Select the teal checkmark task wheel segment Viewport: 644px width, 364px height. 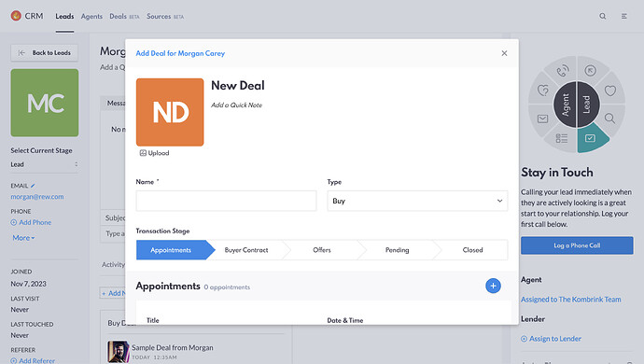click(x=591, y=138)
